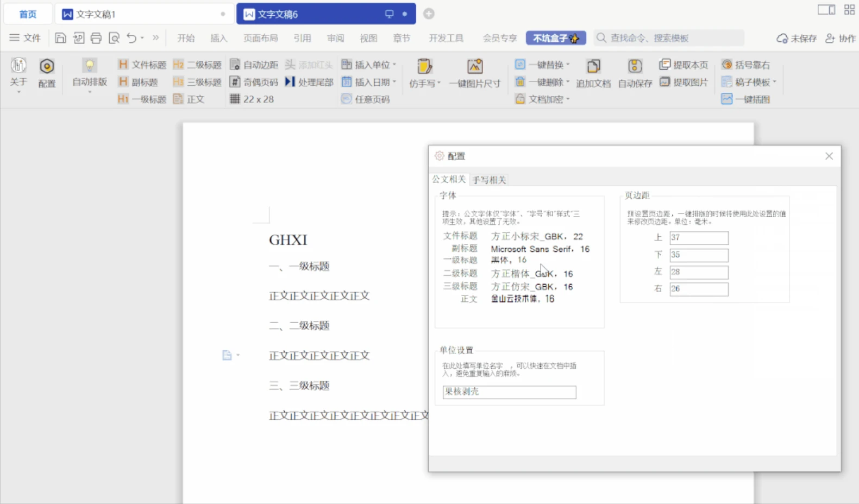Viewport: 859px width, 504px height.
Task: Click 括号靠右 bracket align right
Action: coord(745,65)
